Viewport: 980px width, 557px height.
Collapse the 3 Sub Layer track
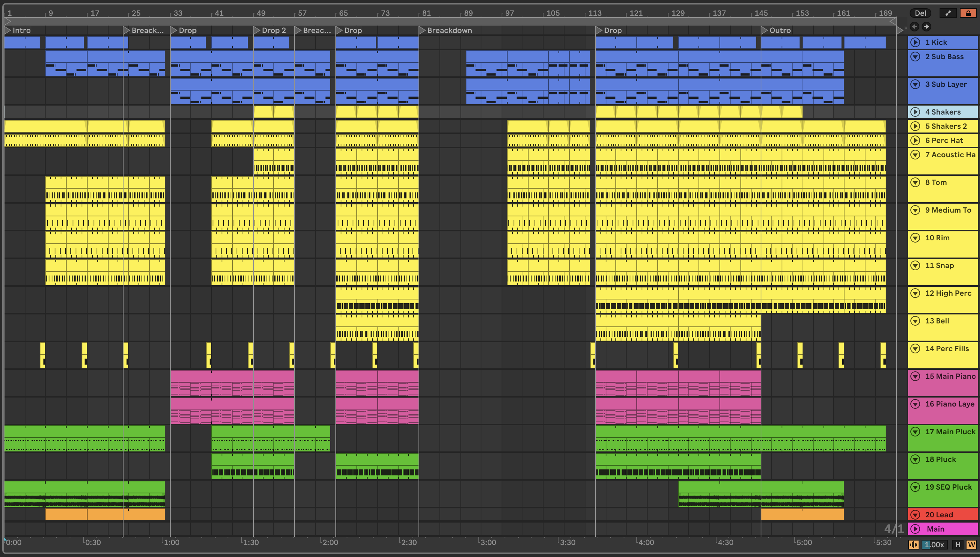click(x=915, y=84)
